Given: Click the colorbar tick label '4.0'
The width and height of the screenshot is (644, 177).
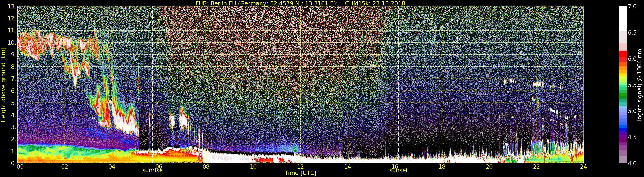Looking at the screenshot, I should (x=632, y=163).
